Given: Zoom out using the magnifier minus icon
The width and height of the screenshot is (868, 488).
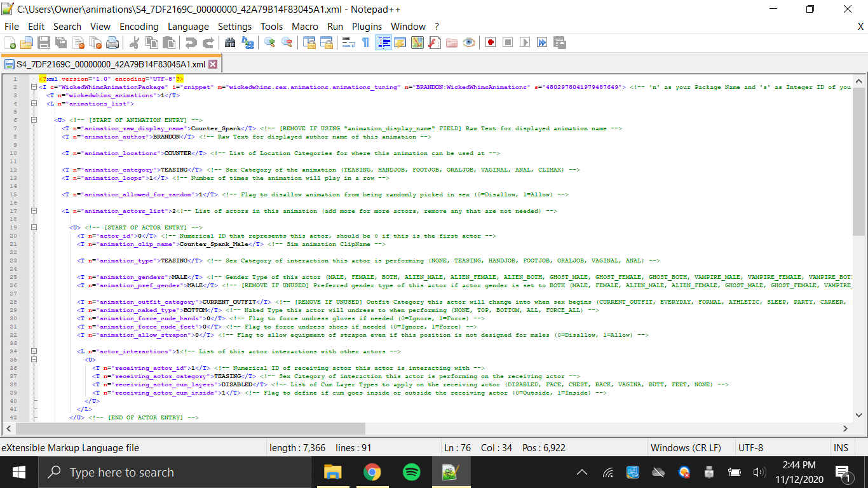Looking at the screenshot, I should click(287, 43).
